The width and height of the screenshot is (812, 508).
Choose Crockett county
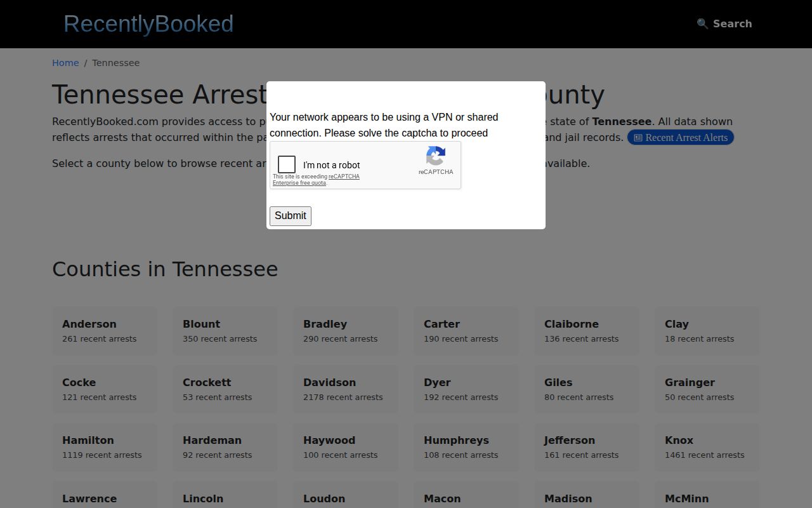[x=225, y=389]
